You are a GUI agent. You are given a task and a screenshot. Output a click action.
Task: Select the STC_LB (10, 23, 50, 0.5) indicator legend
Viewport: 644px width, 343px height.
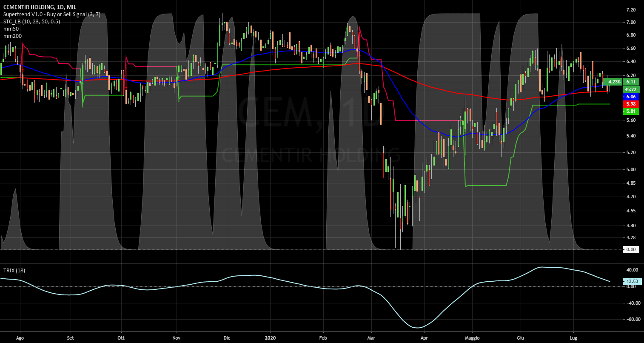[32, 21]
